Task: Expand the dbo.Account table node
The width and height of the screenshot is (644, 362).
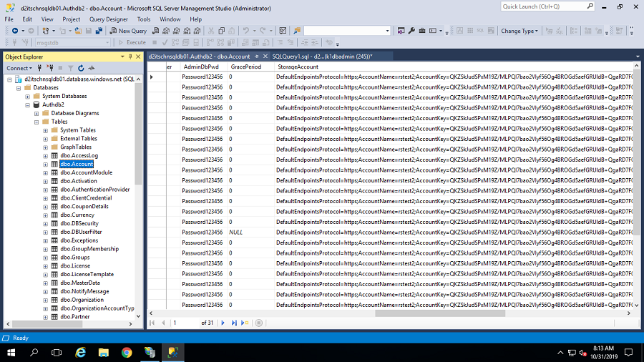Action: 46,165
